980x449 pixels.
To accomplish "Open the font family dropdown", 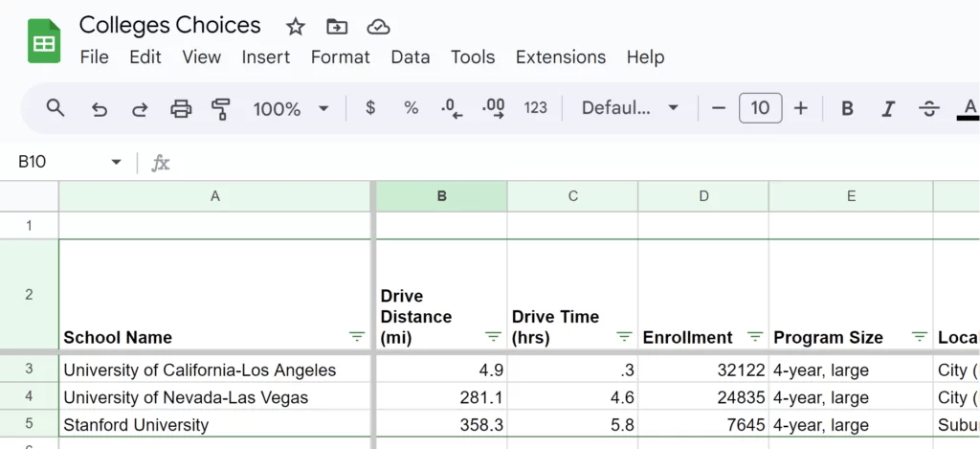I will click(630, 108).
